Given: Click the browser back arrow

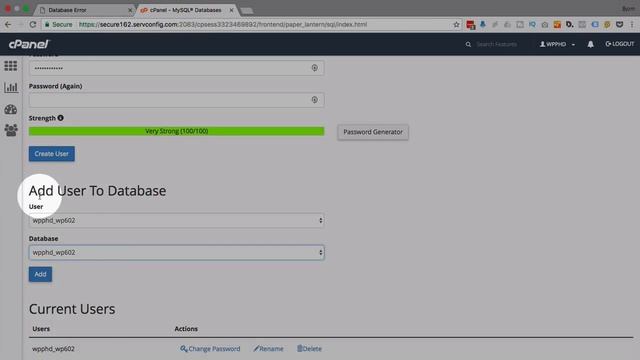Looking at the screenshot, I should coord(8,24).
